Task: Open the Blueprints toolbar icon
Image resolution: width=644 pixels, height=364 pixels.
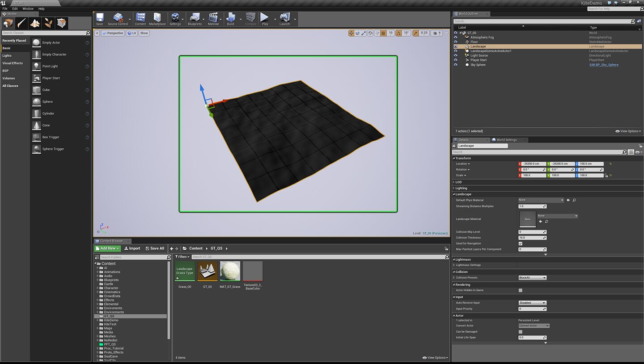Action: click(195, 18)
